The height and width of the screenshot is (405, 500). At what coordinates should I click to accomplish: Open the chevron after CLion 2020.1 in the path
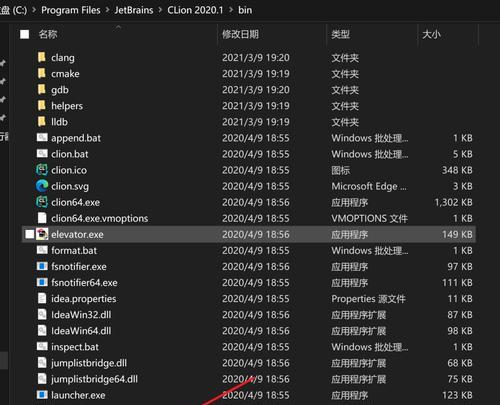(231, 10)
